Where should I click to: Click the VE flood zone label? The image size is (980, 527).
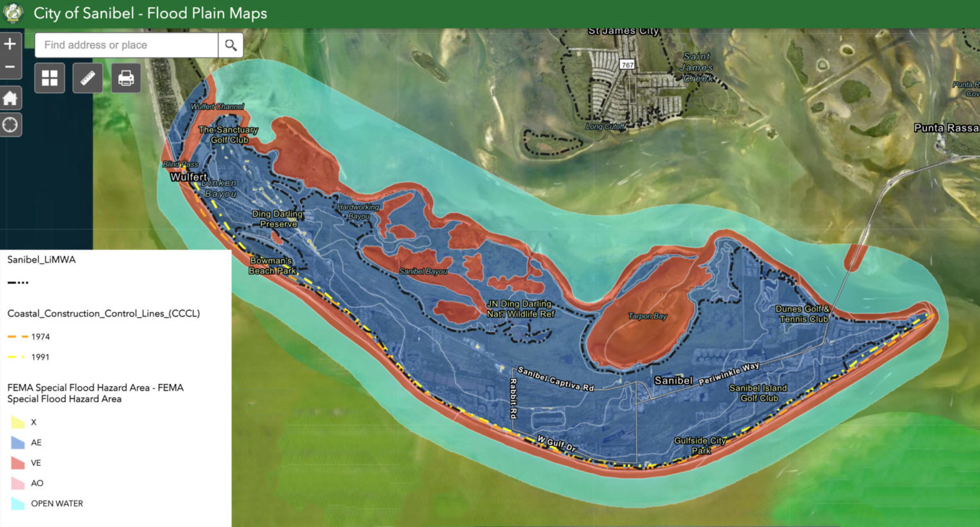35,463
